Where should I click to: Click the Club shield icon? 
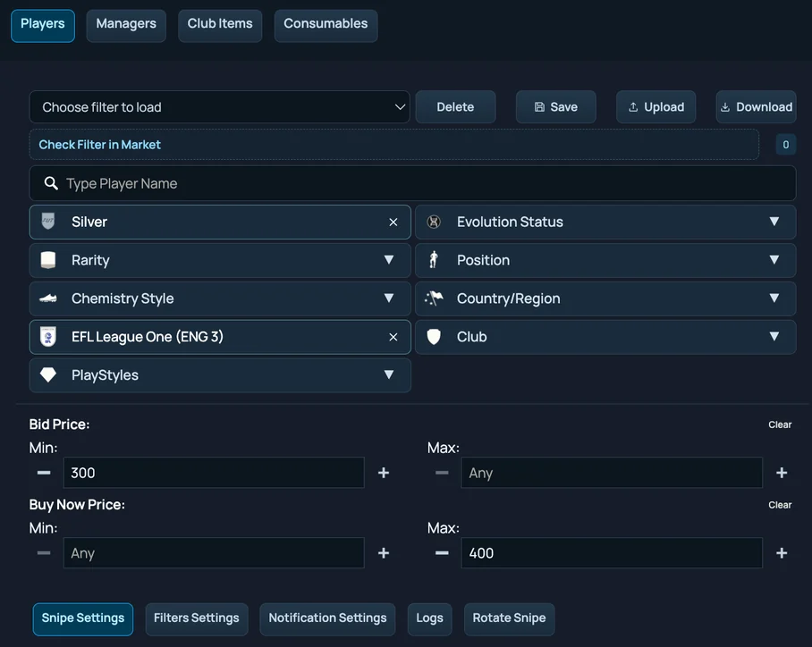tap(434, 337)
